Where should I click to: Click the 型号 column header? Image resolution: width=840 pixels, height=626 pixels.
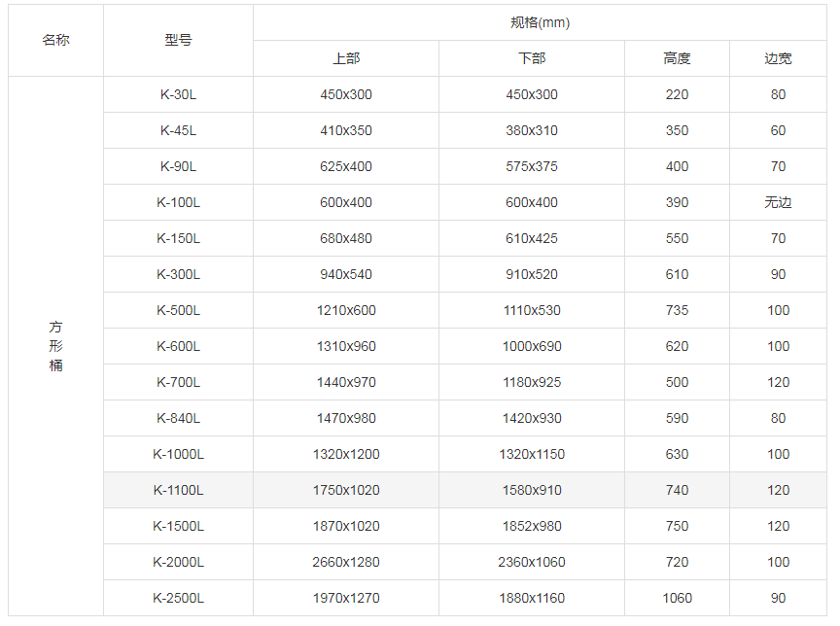tap(178, 40)
